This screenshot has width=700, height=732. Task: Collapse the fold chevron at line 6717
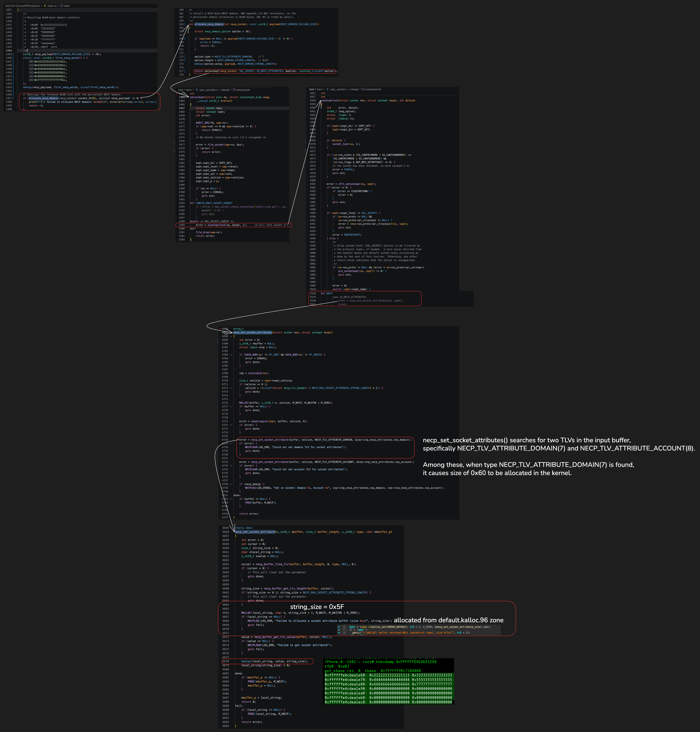(231, 407)
